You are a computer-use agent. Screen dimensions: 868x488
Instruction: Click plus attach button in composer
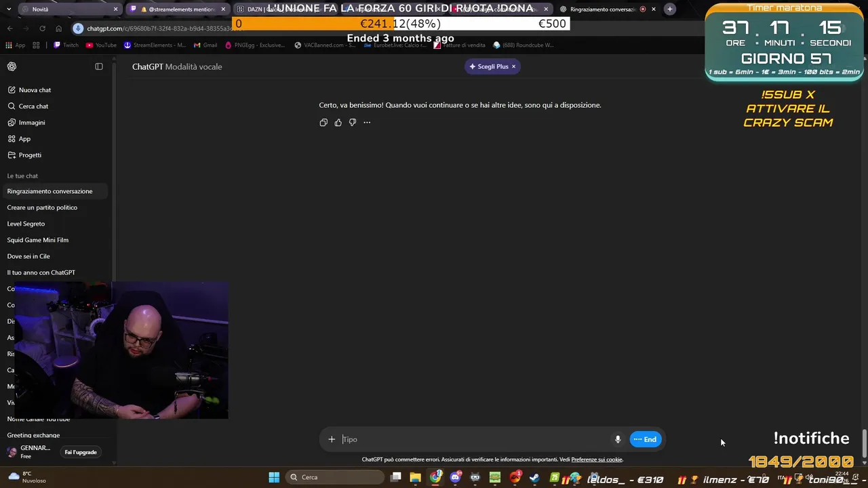click(332, 439)
